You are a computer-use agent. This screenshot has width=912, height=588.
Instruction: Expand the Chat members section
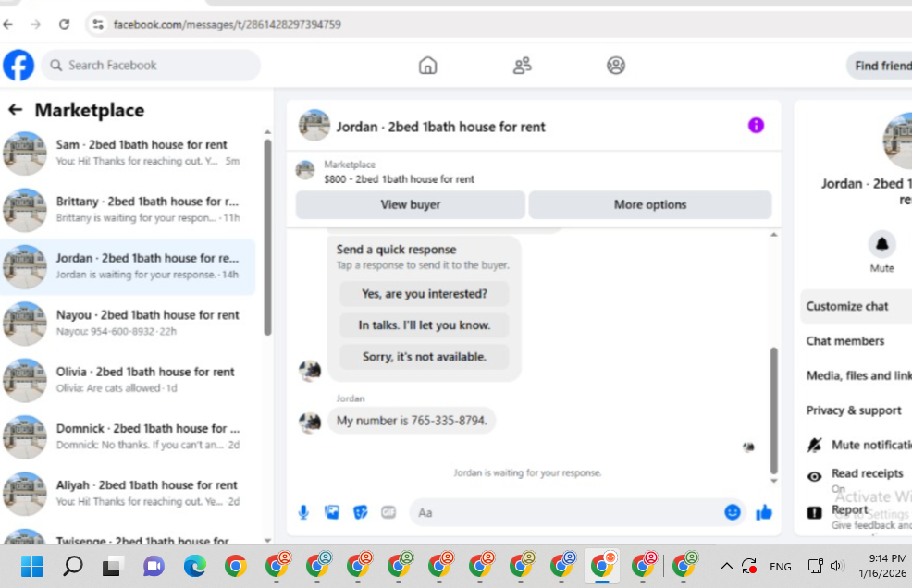pos(857,341)
